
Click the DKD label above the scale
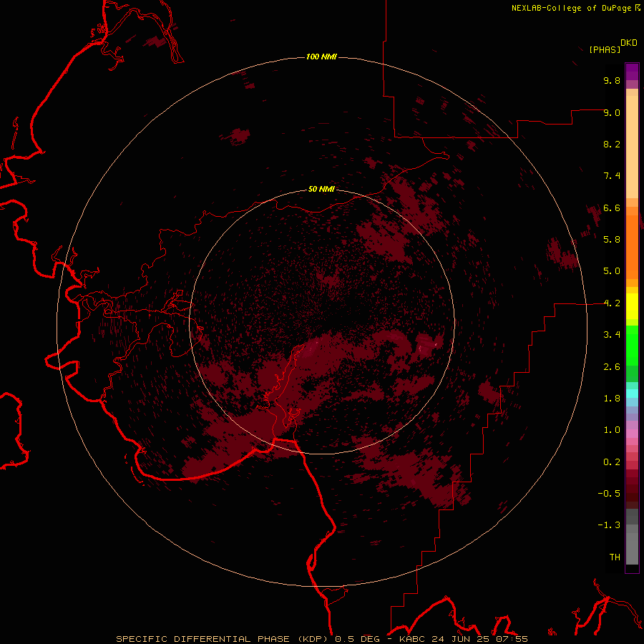pyautogui.click(x=628, y=43)
